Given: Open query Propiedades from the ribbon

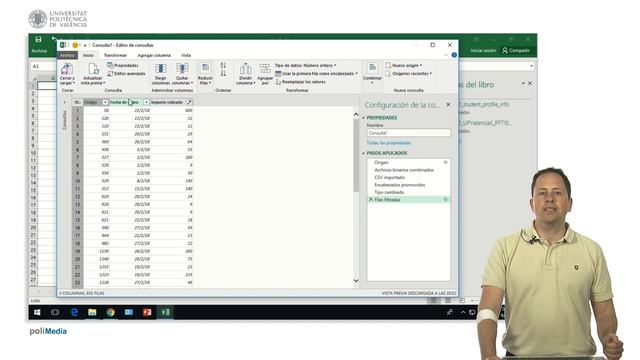Looking at the screenshot, I should 123,65.
